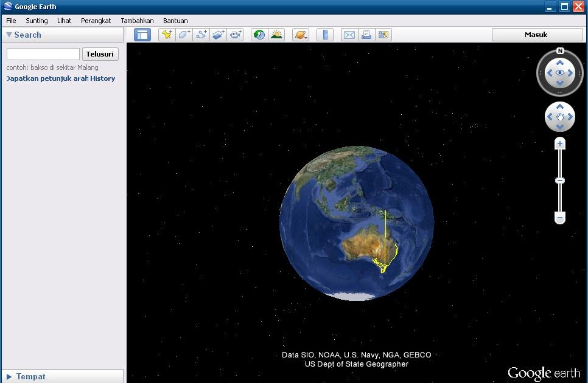Focus the search text field
588x383 pixels.
(43, 54)
